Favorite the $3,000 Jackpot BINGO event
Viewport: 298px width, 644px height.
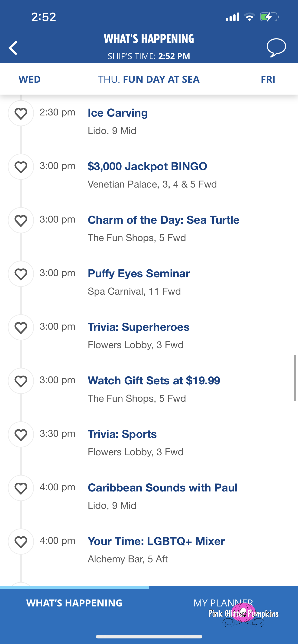tap(21, 167)
